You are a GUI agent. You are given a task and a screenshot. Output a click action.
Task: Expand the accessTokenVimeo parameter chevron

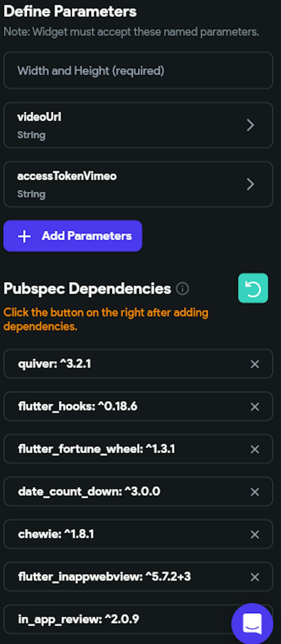250,184
